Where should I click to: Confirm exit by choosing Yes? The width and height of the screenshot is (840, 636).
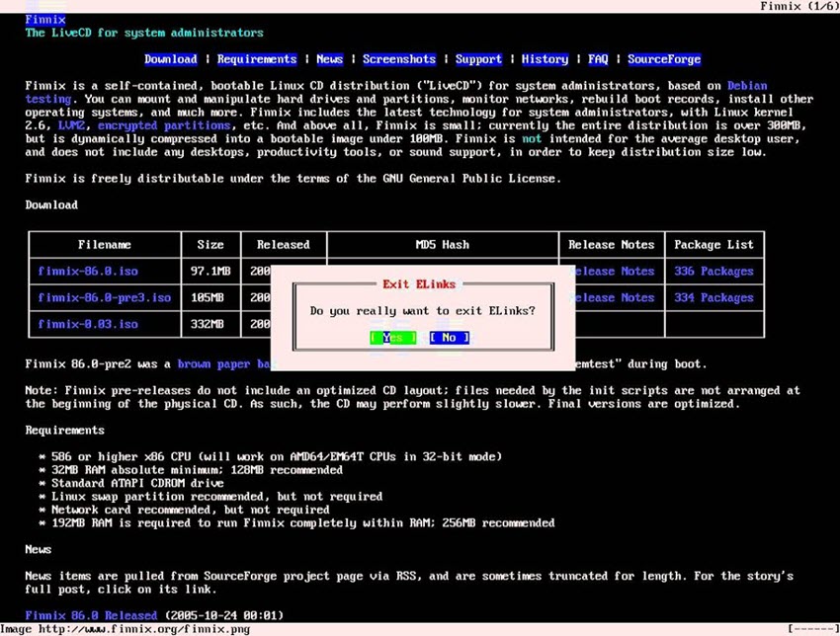392,338
